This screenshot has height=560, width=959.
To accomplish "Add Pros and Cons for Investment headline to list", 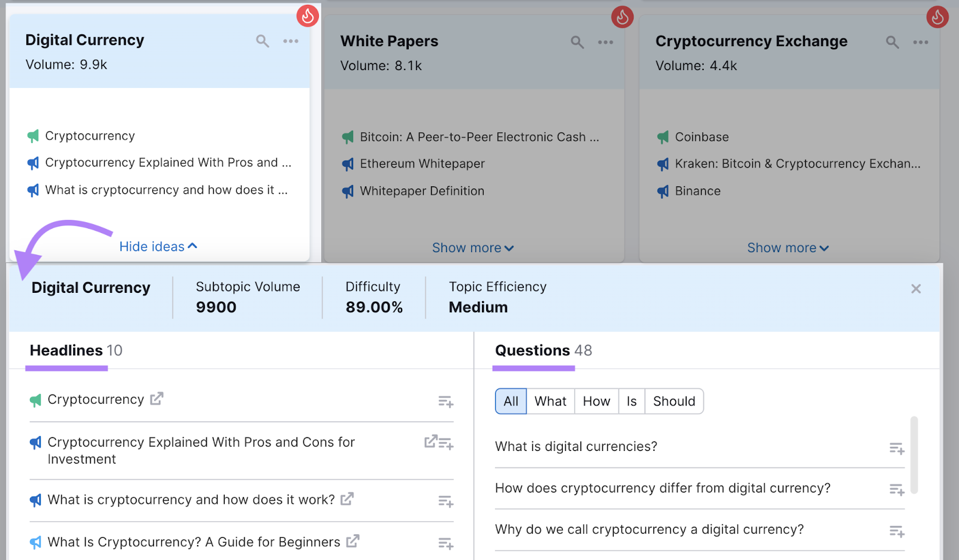I will [446, 443].
